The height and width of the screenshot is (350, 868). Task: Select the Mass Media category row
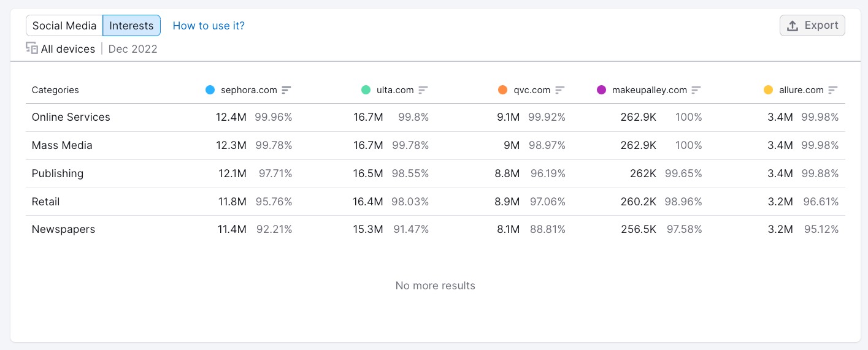[x=436, y=145]
